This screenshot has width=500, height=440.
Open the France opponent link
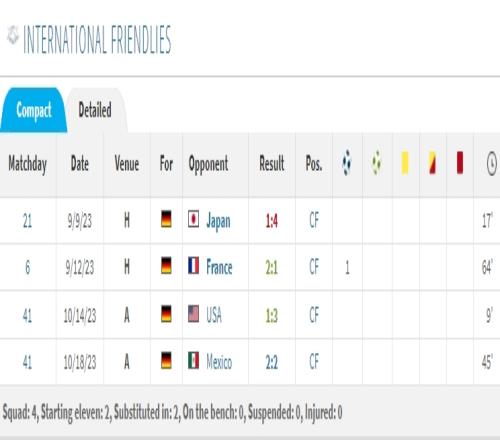tap(219, 267)
